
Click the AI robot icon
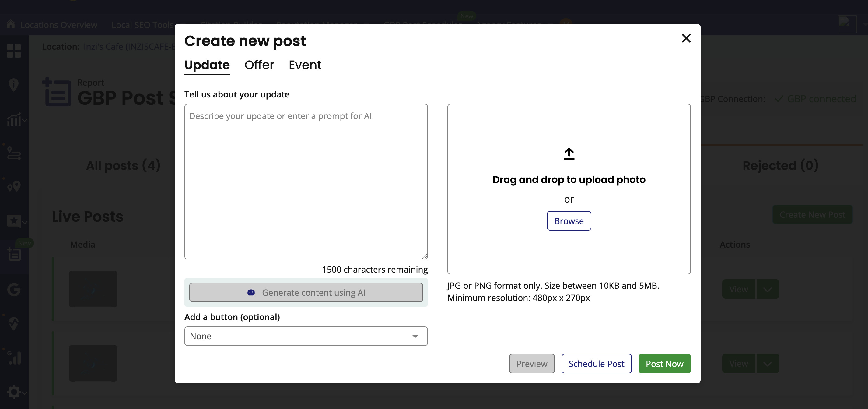click(251, 292)
